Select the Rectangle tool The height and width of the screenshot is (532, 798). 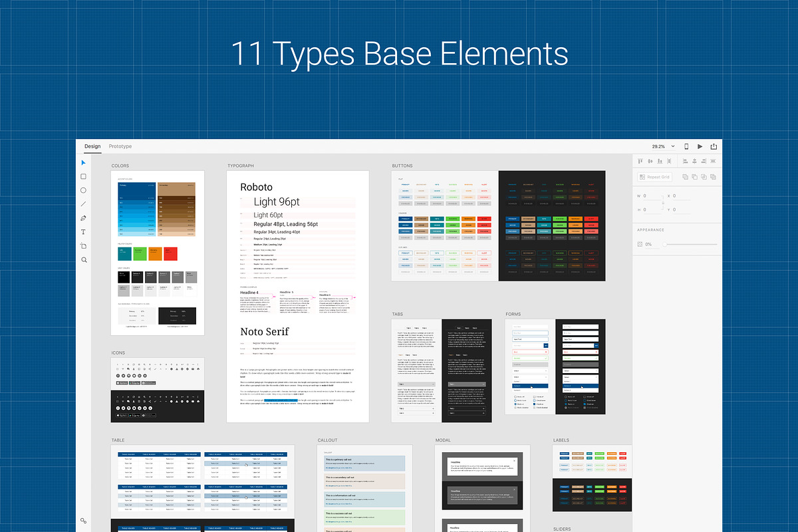click(84, 177)
